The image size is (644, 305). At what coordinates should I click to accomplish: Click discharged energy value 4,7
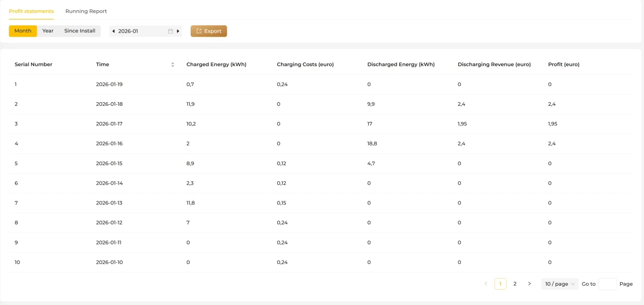[371, 164]
